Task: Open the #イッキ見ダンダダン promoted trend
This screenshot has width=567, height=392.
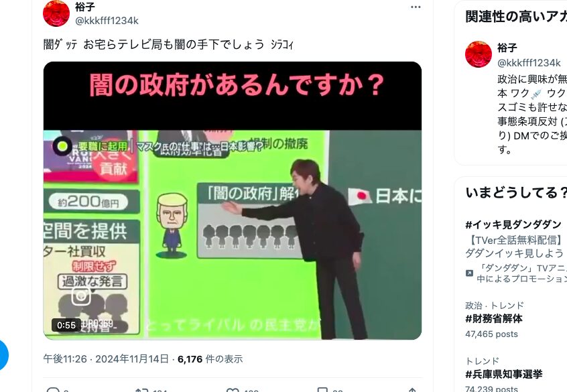Action: [513, 224]
